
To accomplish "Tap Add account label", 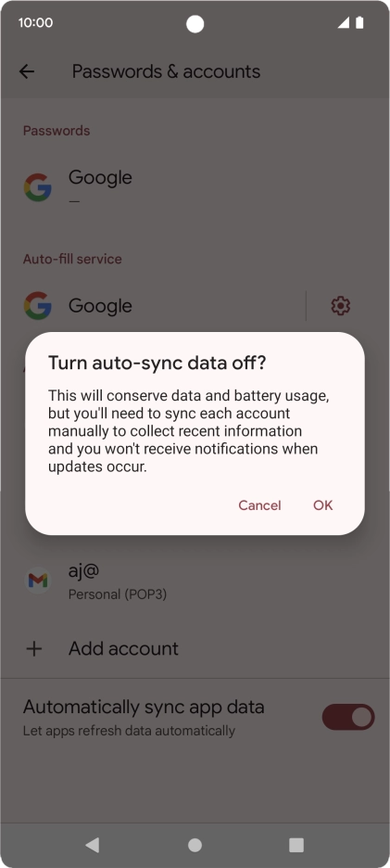I will 123,649.
